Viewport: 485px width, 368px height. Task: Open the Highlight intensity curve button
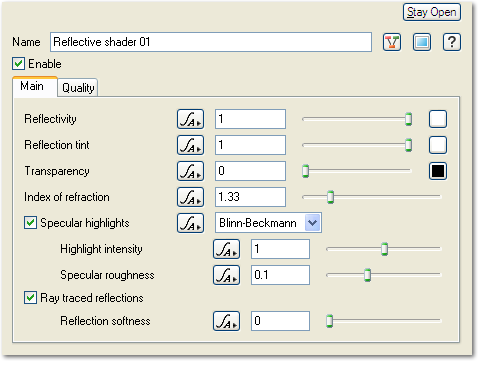pyautogui.click(x=226, y=249)
